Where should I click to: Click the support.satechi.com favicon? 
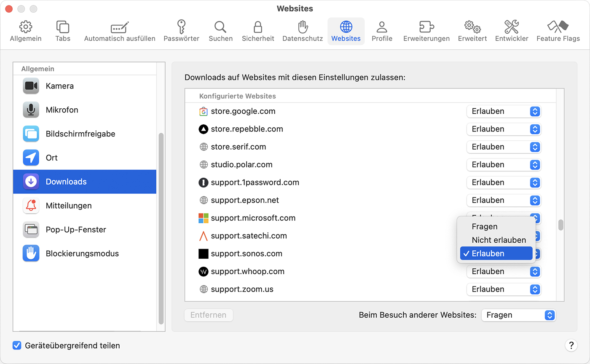(204, 236)
